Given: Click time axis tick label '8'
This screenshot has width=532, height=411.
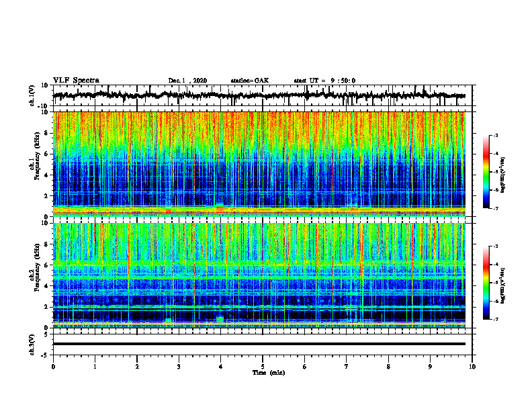Looking at the screenshot, I should pos(388,367).
